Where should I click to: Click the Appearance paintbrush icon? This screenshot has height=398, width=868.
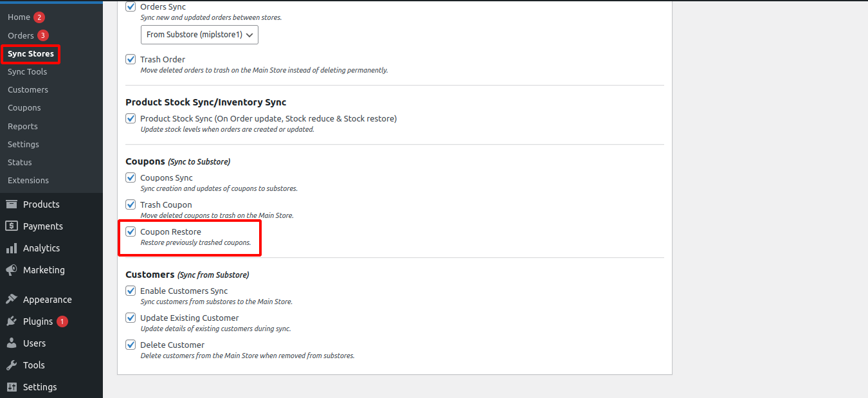(12, 300)
